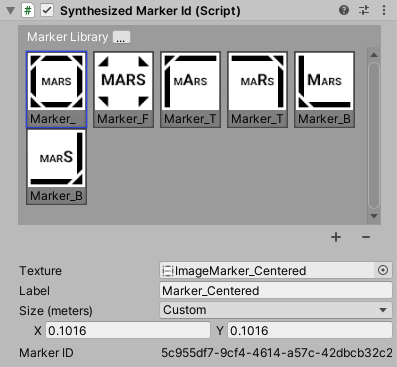Viewport: 397px width, 367px height.
Task: Click scroll down arrow in marker library
Action: (374, 216)
